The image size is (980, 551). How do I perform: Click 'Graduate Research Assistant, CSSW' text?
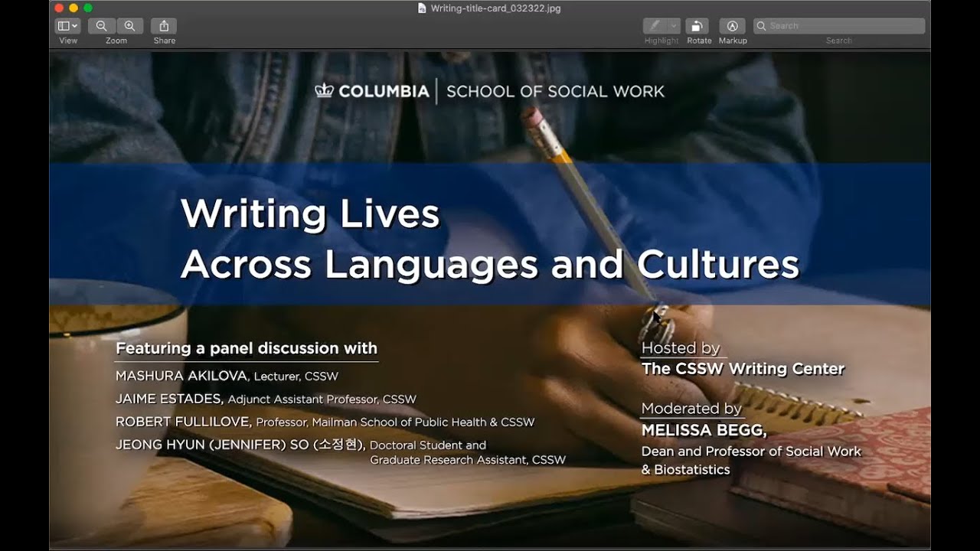(468, 460)
